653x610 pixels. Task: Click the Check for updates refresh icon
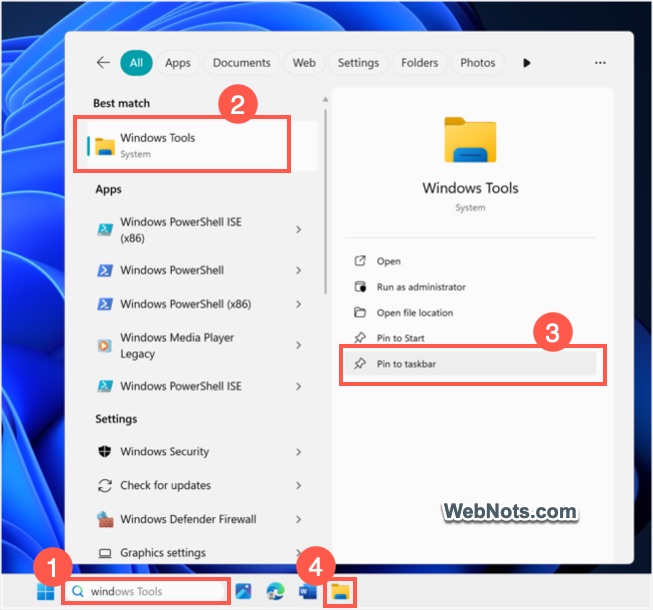(105, 486)
